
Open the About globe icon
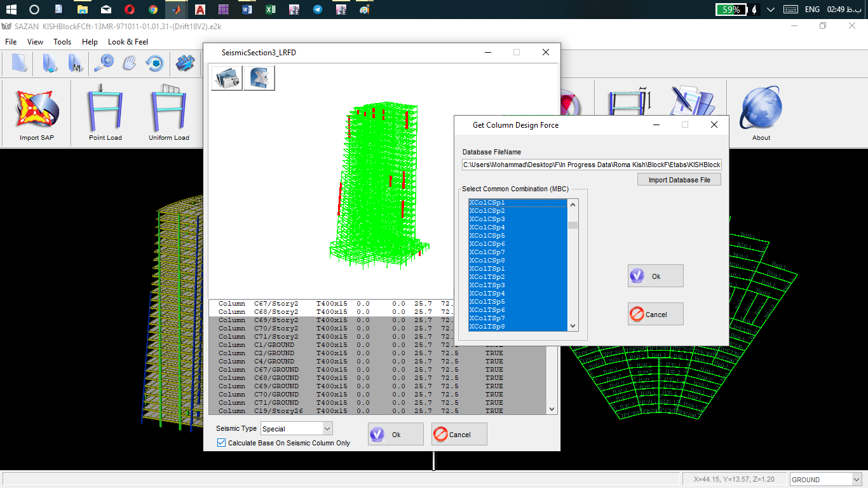point(761,109)
